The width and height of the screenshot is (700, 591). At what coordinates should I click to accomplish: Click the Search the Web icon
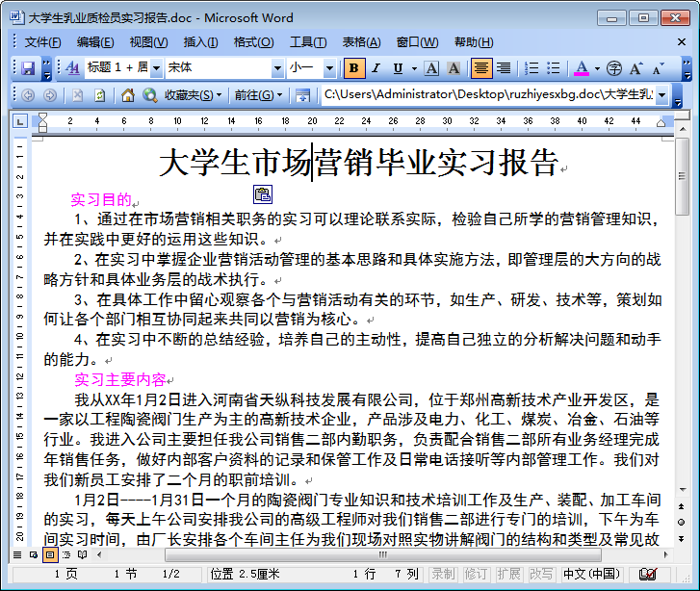coord(150,95)
